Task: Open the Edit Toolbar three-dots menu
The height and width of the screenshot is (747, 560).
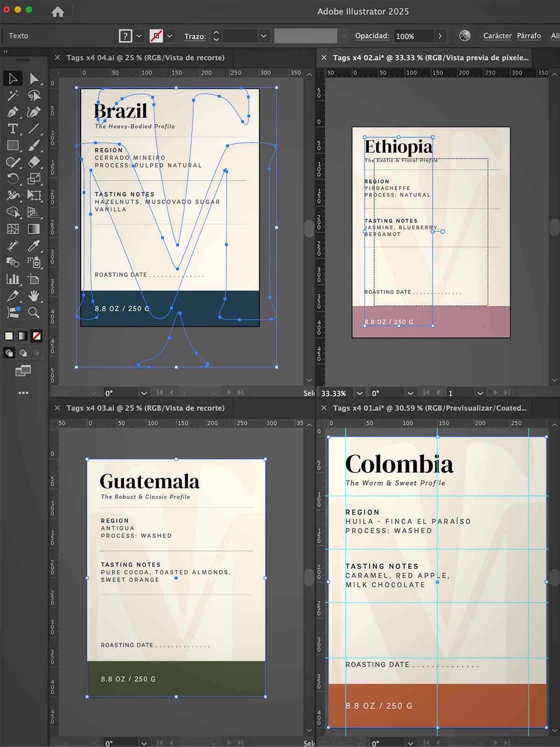Action: (x=23, y=393)
